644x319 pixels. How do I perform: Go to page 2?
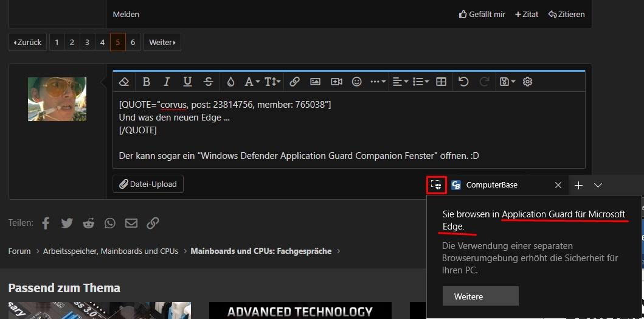pos(72,42)
